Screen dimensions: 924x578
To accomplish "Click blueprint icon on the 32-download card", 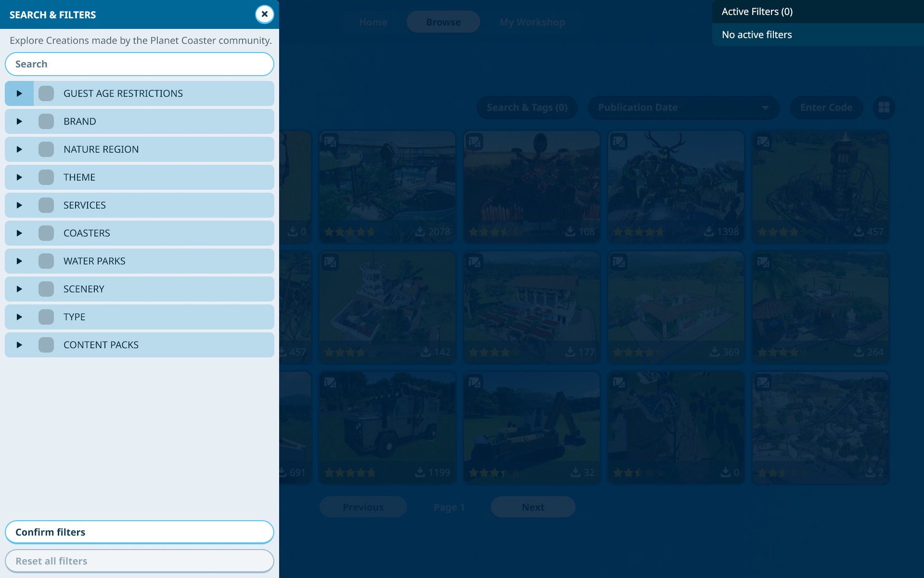I will [x=475, y=382].
